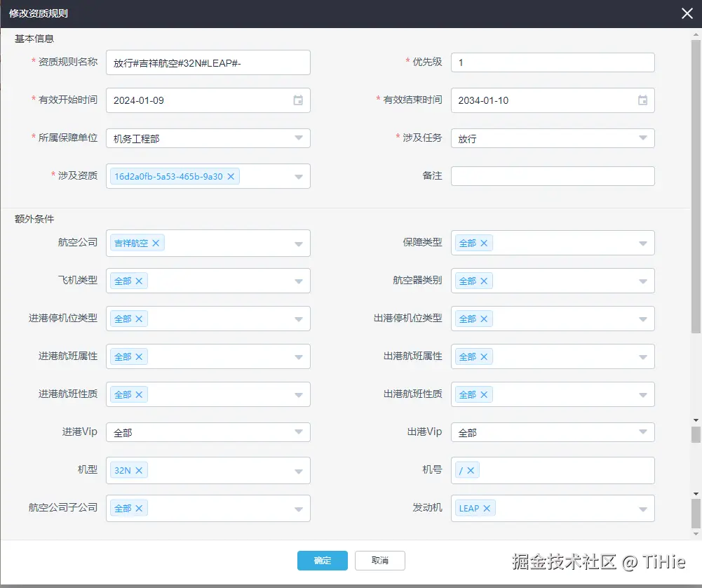Screen dimensions: 702x588
Task: Open the 机型 dropdown arrow
Action: click(299, 471)
